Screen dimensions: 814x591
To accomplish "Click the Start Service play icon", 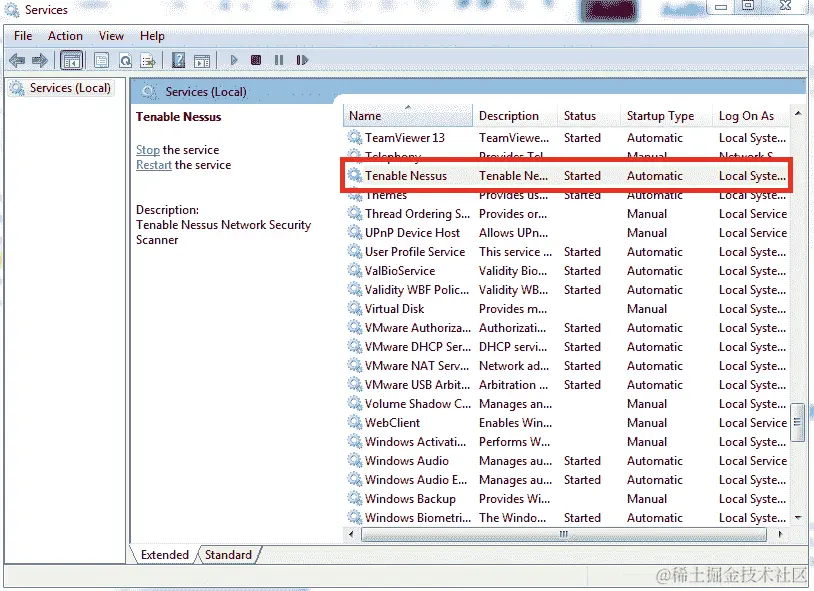I will coord(234,60).
